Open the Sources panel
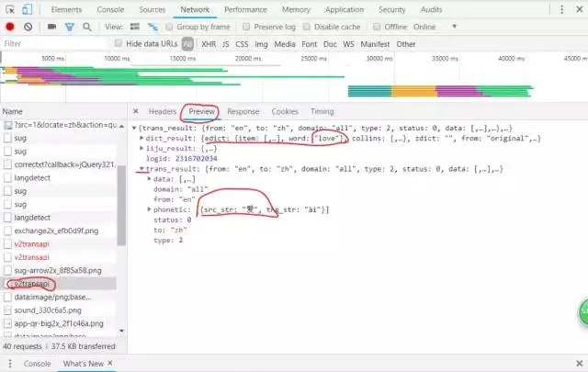This screenshot has height=372, width=588. pos(153,9)
